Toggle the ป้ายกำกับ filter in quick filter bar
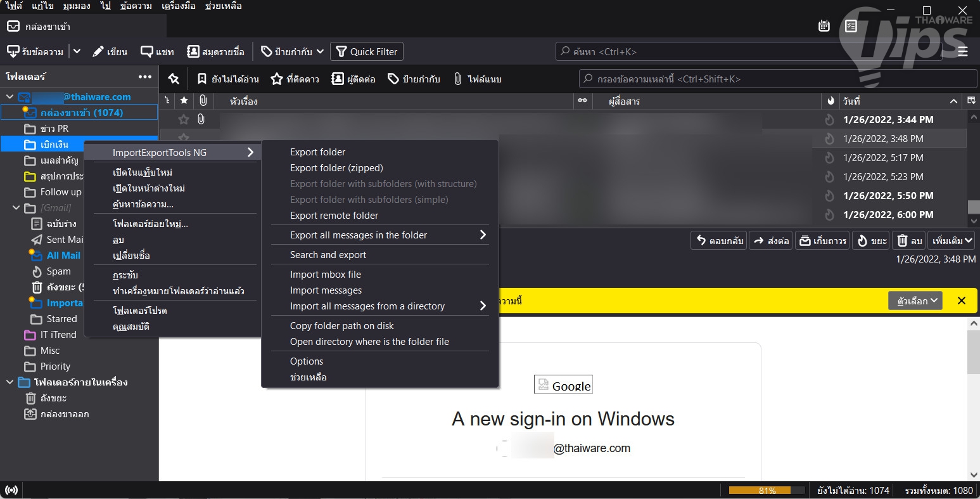Viewport: 980px width, 499px height. tap(414, 79)
